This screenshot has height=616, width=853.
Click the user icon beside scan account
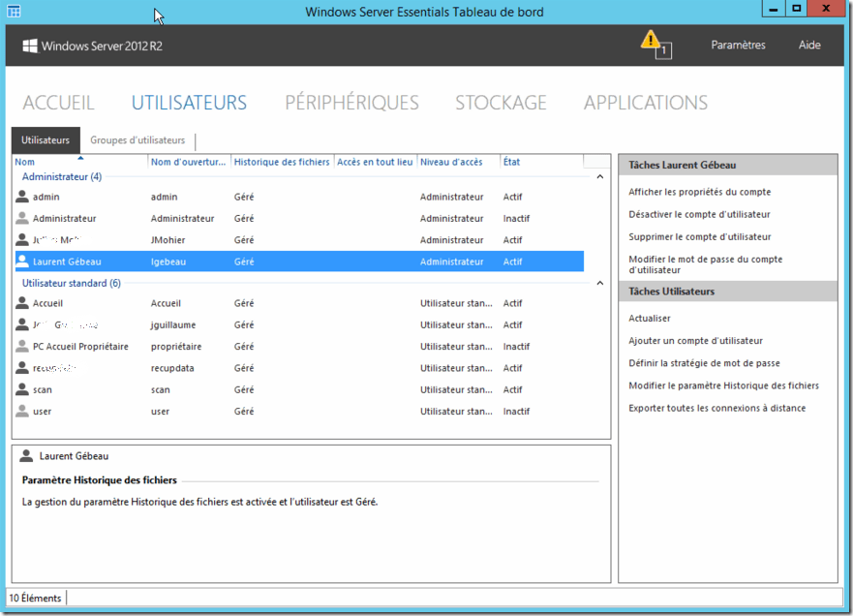(20, 388)
